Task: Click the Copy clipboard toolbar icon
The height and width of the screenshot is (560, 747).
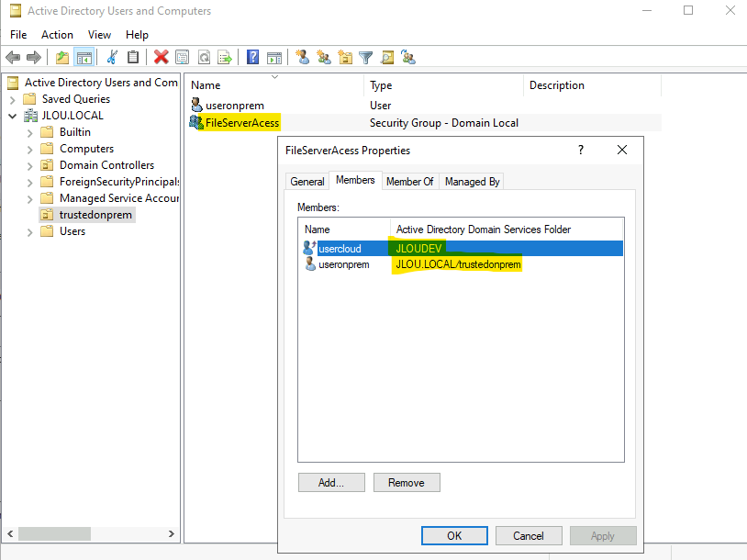Action: pos(133,58)
